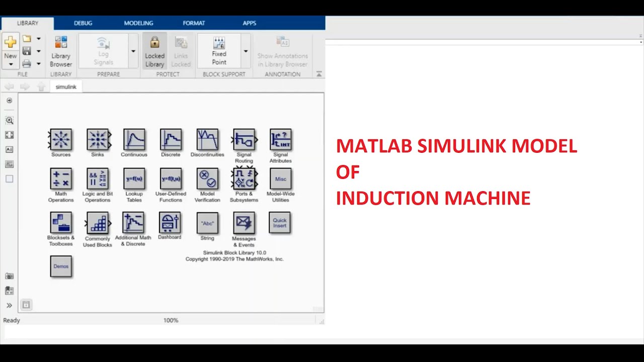Open the Discontinuities block library
The image size is (644, 362).
tap(207, 140)
